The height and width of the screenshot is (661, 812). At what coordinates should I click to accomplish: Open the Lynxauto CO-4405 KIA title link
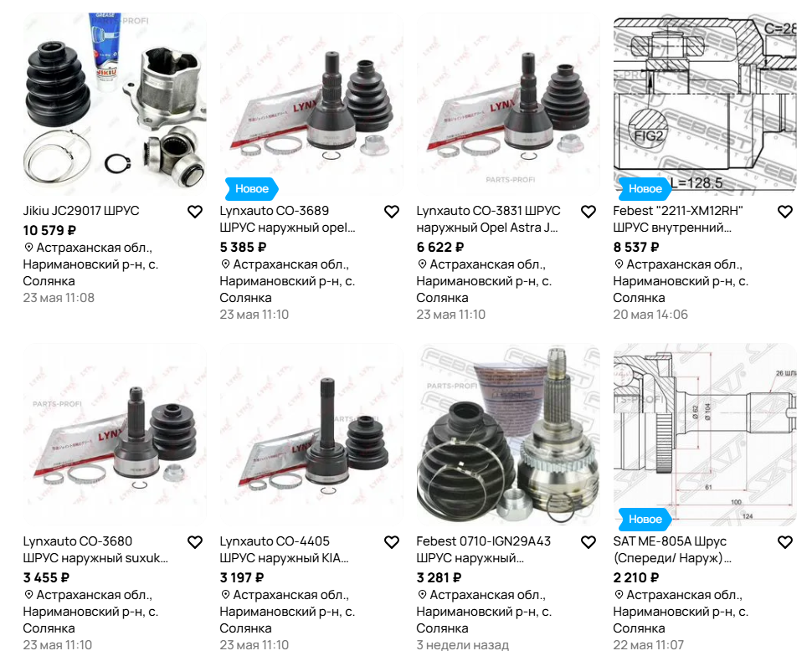pos(285,549)
